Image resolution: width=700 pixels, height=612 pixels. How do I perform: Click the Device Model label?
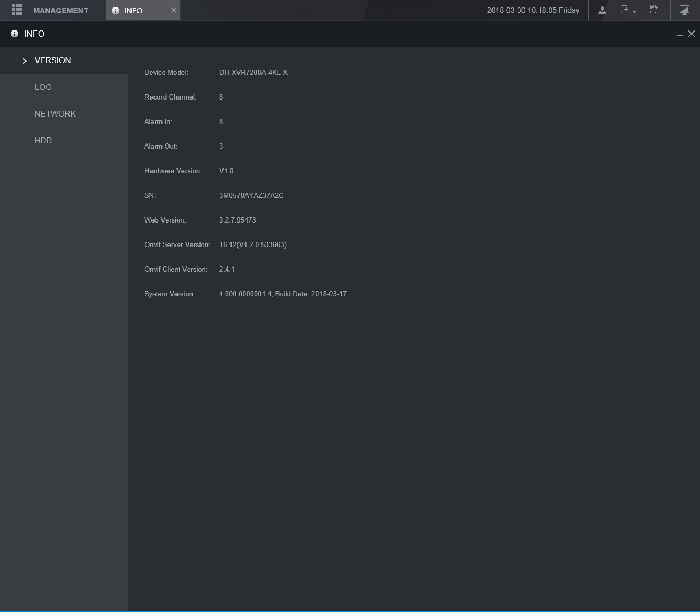point(166,72)
